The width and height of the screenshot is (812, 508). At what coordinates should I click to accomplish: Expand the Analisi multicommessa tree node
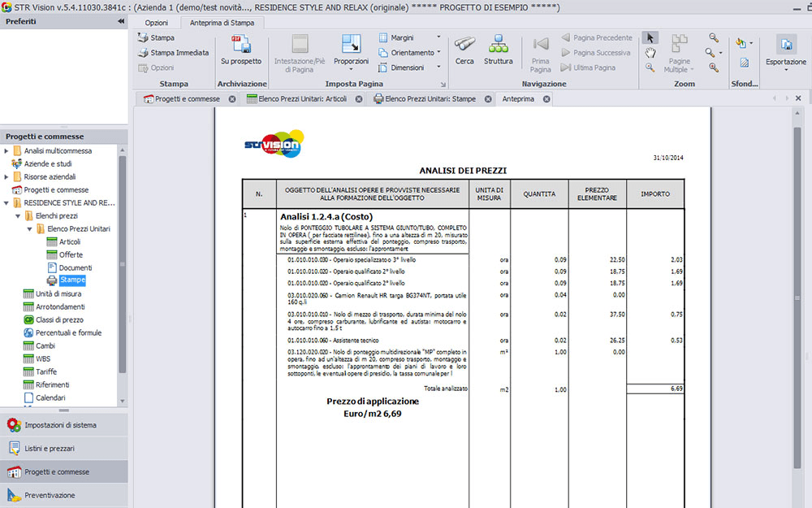point(6,151)
